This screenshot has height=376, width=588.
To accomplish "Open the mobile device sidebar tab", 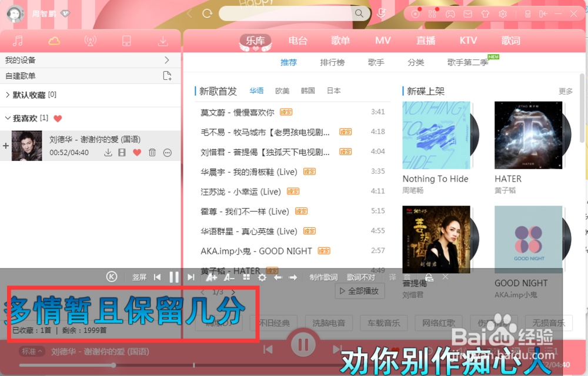I will pyautogui.click(x=126, y=41).
